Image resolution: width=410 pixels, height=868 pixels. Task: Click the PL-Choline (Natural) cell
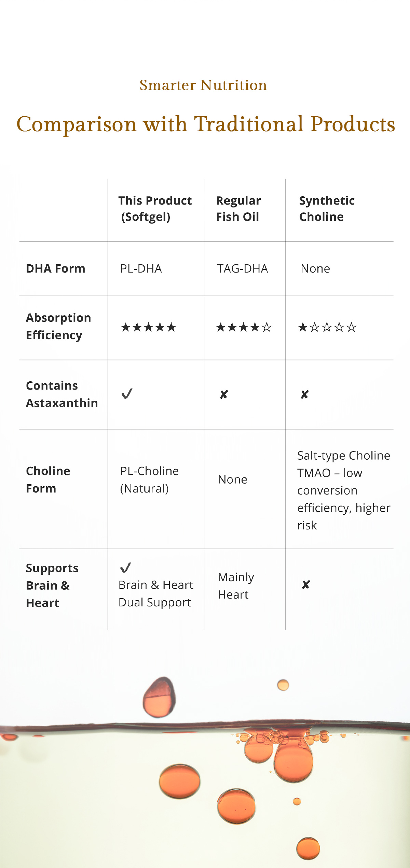(x=149, y=480)
